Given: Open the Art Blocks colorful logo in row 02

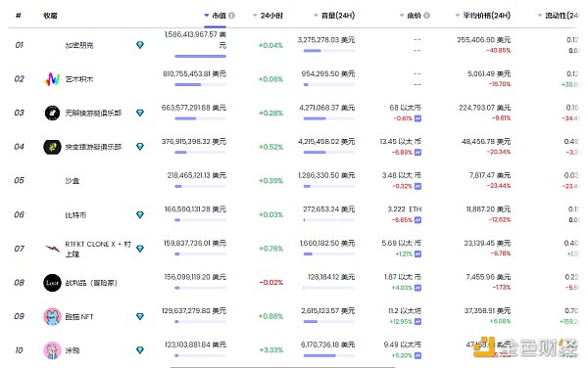Looking at the screenshot, I should coord(52,79).
